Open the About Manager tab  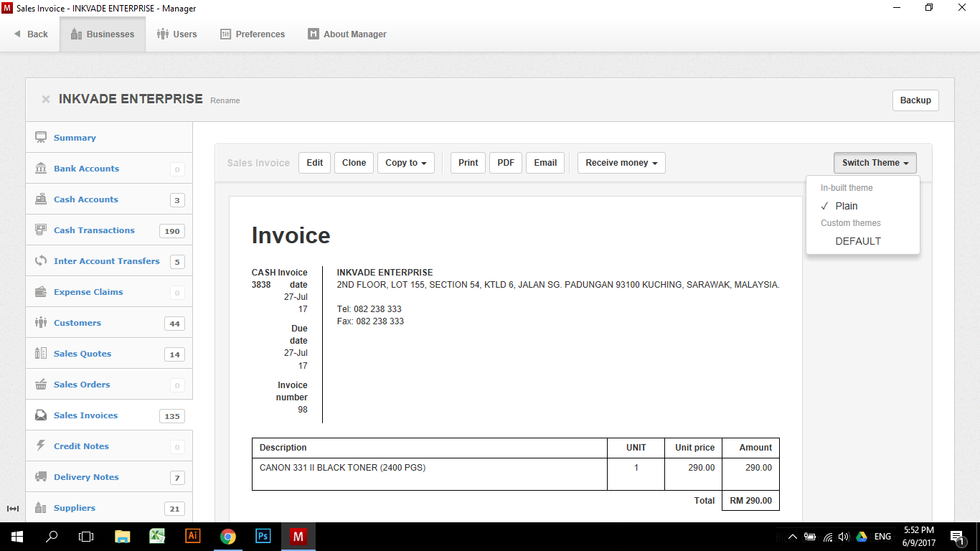[x=347, y=34]
